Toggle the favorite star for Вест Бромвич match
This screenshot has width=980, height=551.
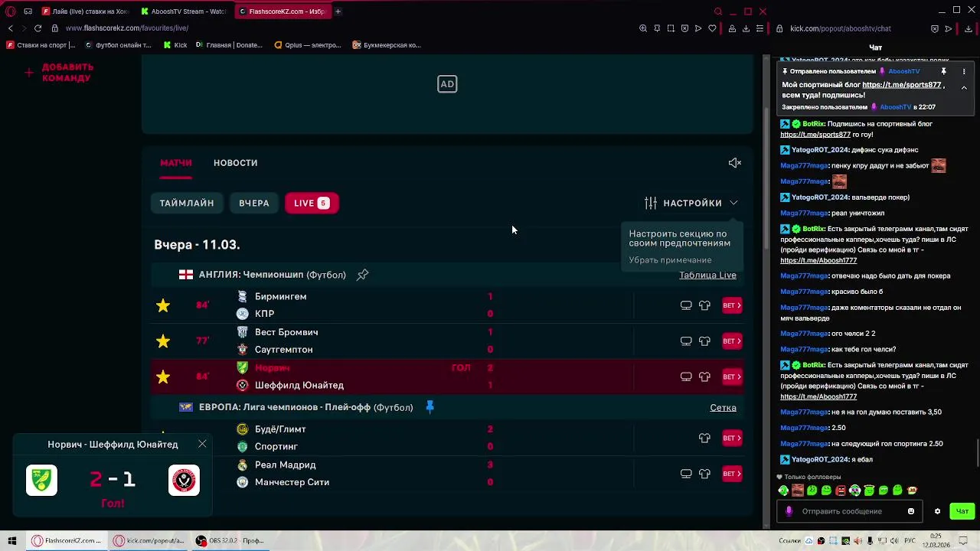(163, 341)
